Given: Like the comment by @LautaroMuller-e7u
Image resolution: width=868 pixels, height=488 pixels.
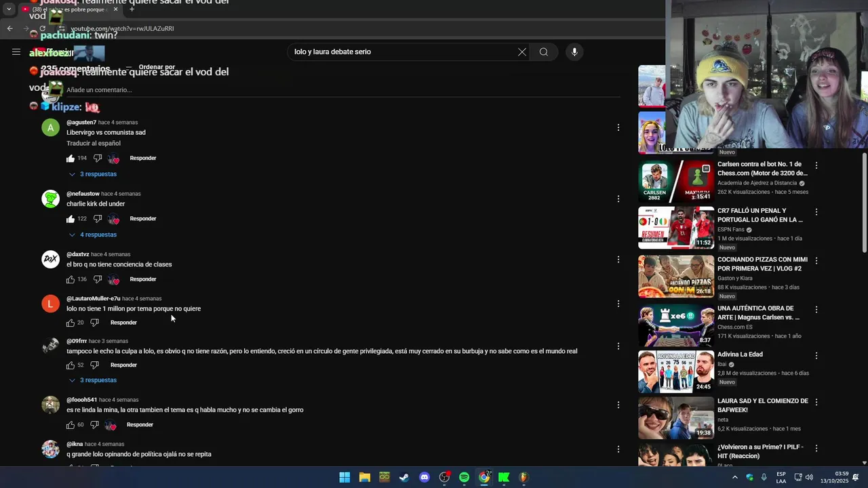Looking at the screenshot, I should click(71, 323).
